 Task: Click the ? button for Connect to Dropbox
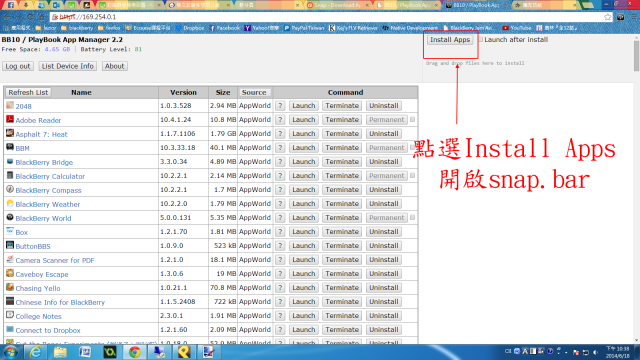point(280,329)
